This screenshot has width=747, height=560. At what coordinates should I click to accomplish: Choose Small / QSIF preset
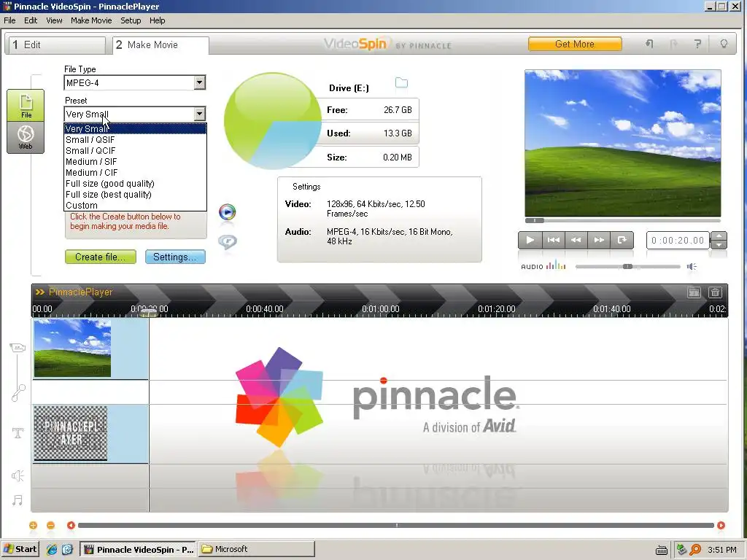(135, 139)
